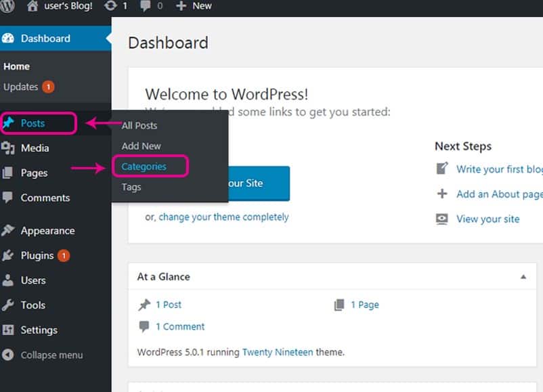Click the pencil icon beside Write your first blog
The image size is (543, 392).
click(x=442, y=169)
